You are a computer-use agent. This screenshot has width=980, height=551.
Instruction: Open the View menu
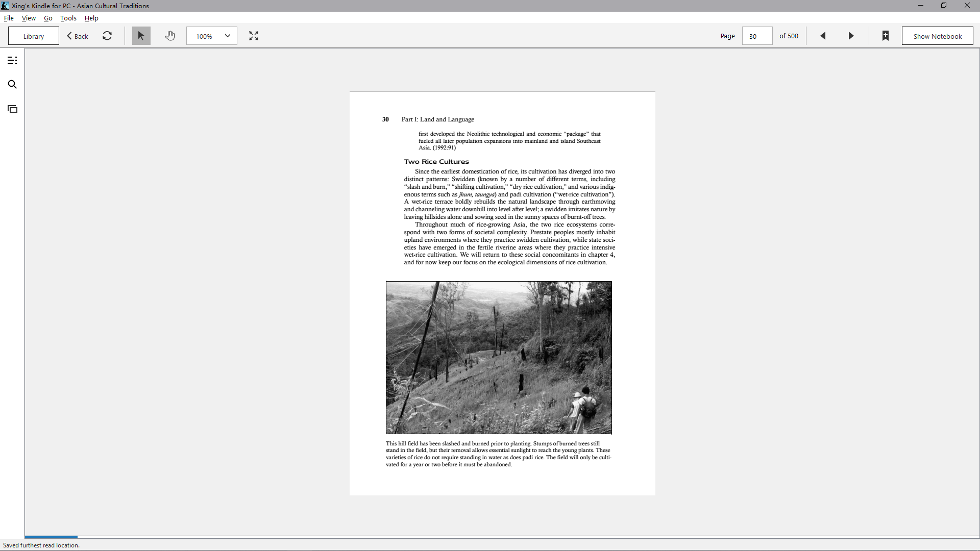tap(29, 18)
